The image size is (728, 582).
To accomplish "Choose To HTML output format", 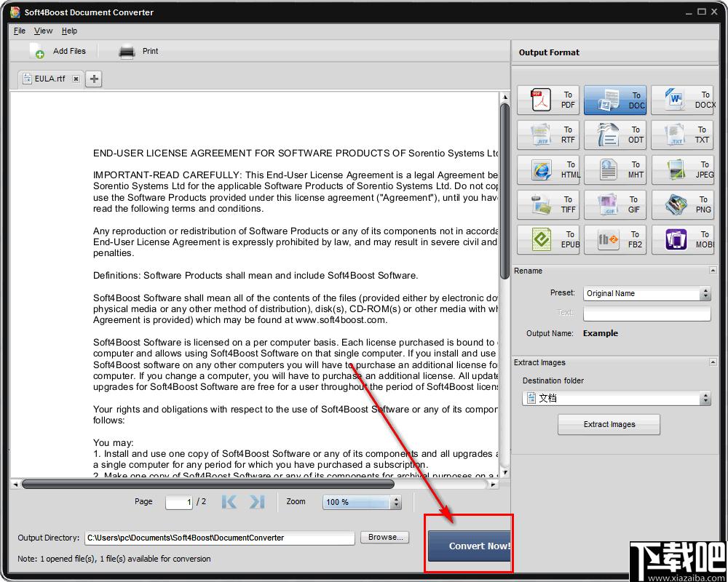I will (548, 170).
